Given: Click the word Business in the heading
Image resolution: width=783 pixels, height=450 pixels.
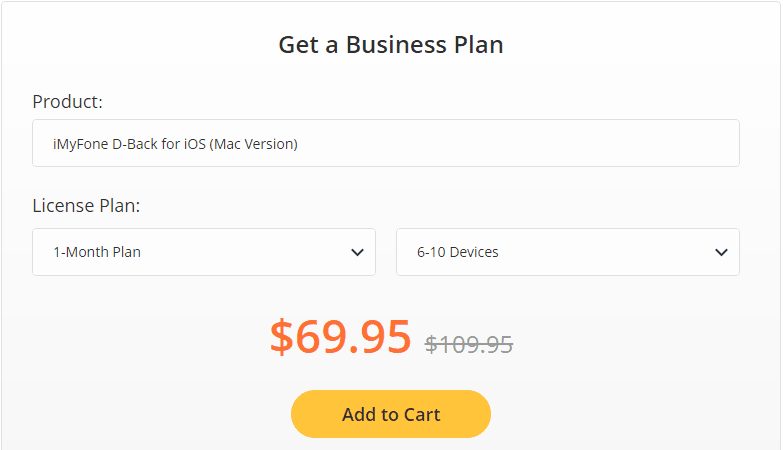Looking at the screenshot, I should pos(394,45).
